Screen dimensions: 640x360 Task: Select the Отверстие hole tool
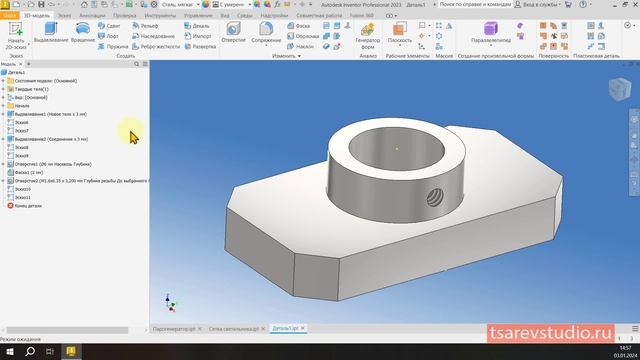(233, 33)
